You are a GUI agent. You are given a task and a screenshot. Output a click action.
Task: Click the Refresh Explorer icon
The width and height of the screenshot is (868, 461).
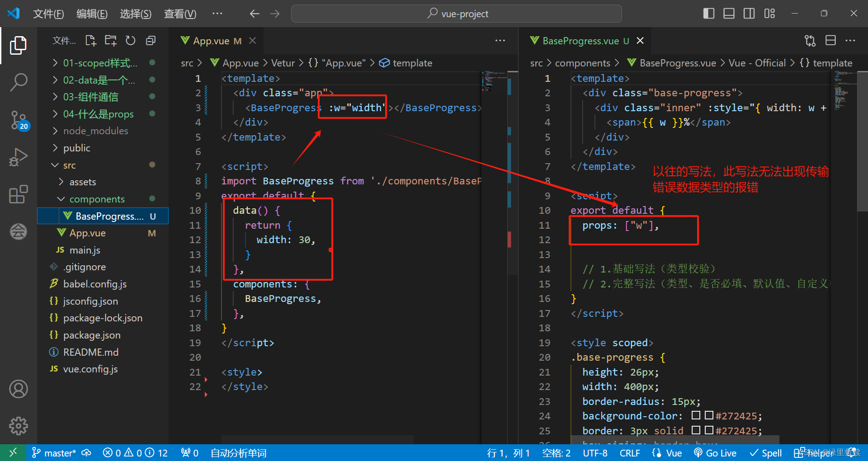coord(130,40)
